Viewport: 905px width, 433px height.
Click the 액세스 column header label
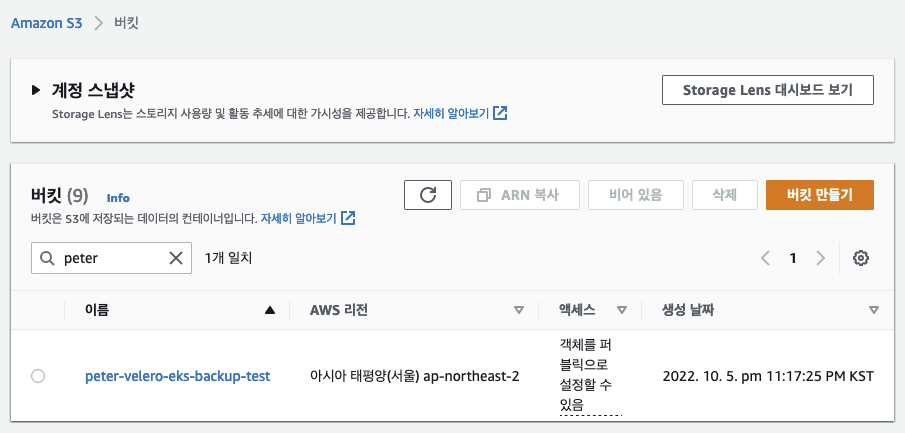click(577, 310)
